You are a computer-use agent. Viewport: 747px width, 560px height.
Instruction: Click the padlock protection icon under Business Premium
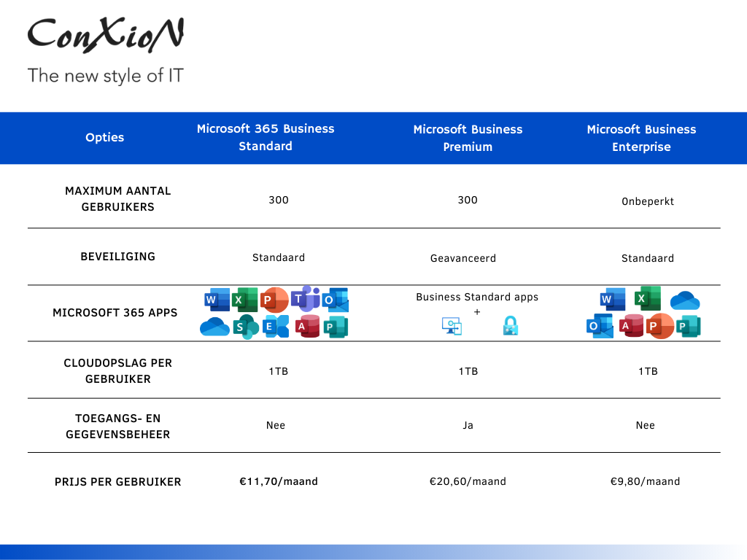(x=510, y=326)
